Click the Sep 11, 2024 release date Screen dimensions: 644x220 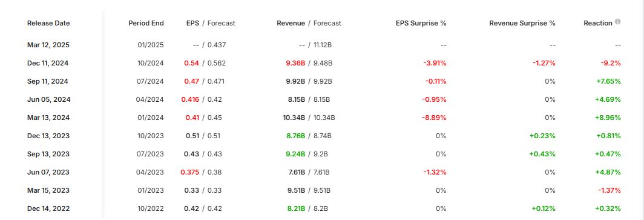coord(48,81)
